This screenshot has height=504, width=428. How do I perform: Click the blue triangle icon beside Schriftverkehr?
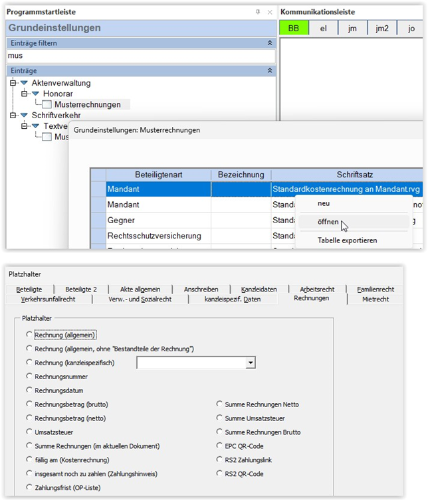pyautogui.click(x=24, y=115)
